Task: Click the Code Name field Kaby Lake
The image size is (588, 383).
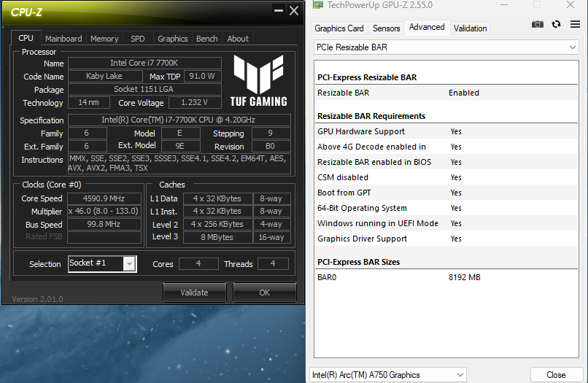Action: 105,76
